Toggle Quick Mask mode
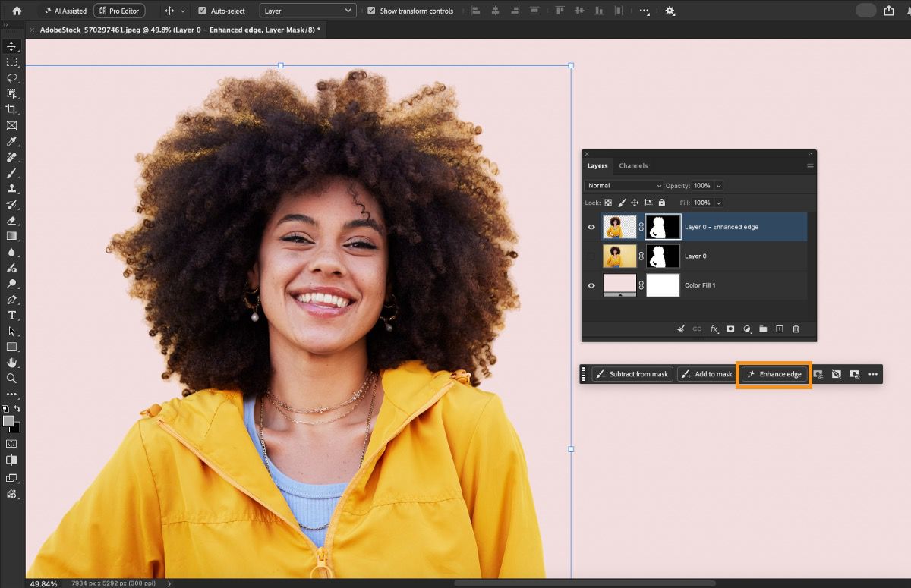911x588 pixels. coord(11,443)
